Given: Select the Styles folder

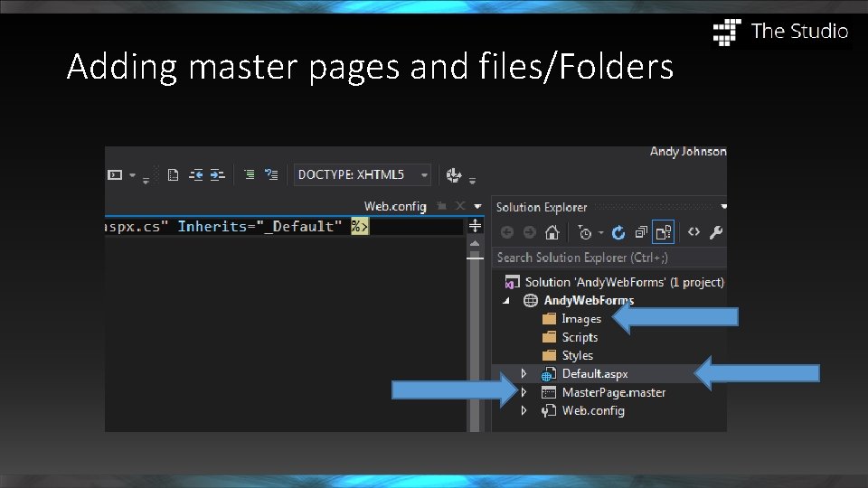Looking at the screenshot, I should pos(578,355).
